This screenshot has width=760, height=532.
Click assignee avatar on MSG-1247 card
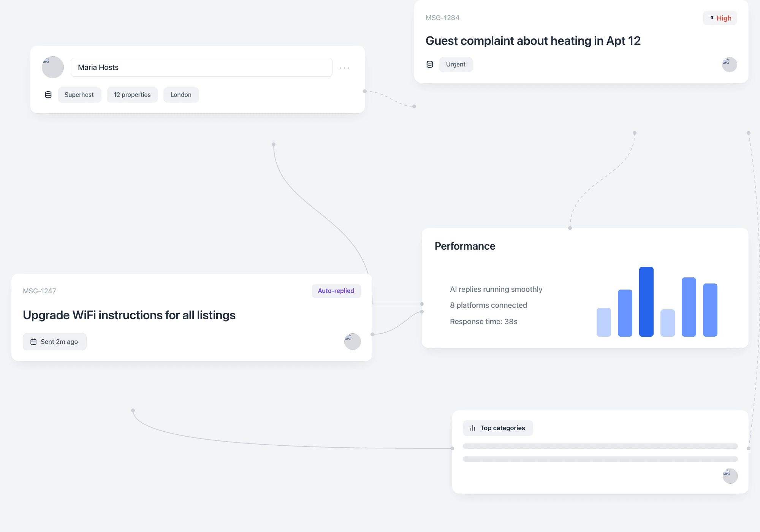point(353,342)
